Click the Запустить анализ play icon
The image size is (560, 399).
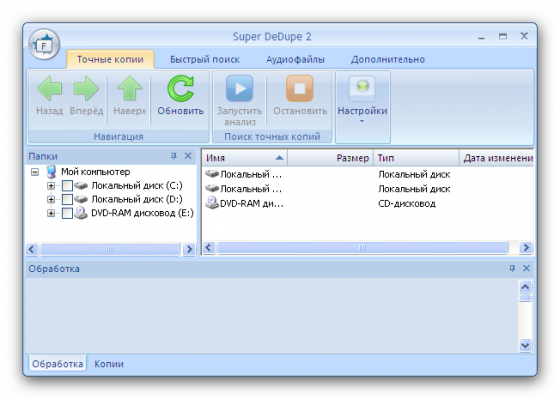239,88
